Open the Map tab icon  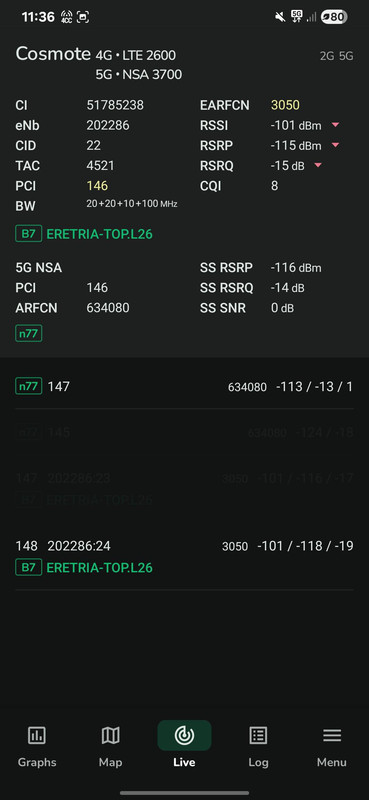tap(110, 735)
